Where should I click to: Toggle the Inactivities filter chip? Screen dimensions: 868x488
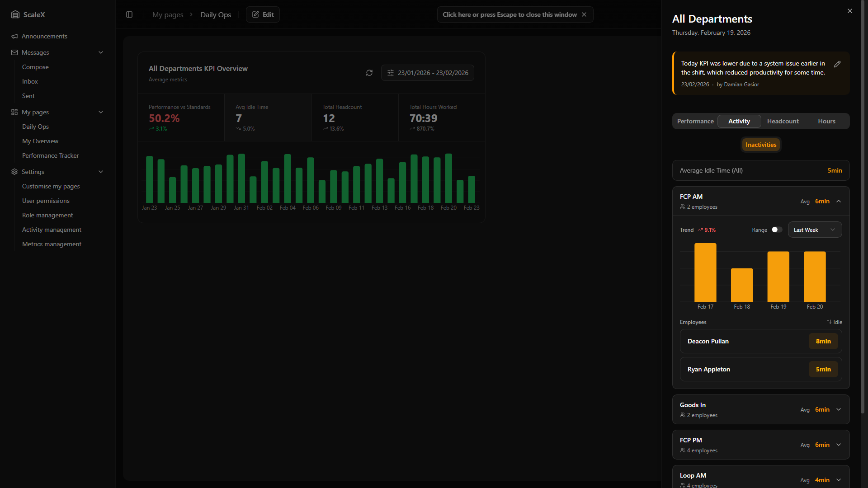tap(761, 145)
